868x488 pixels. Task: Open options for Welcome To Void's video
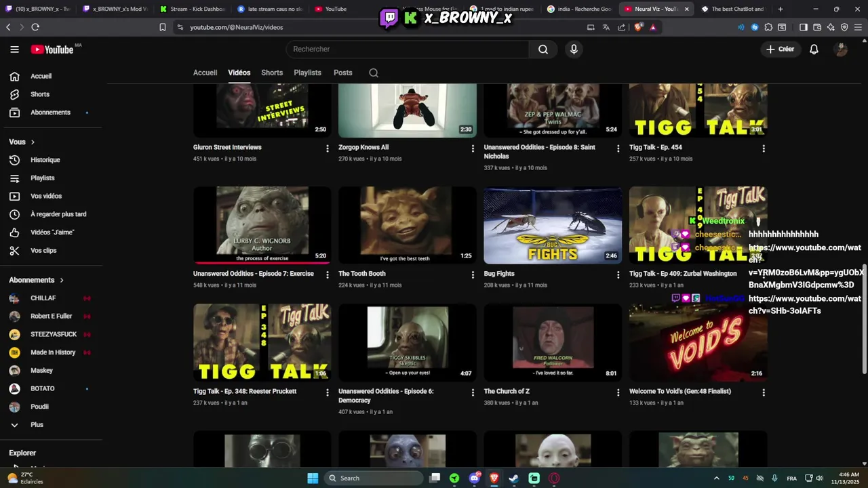pyautogui.click(x=764, y=392)
